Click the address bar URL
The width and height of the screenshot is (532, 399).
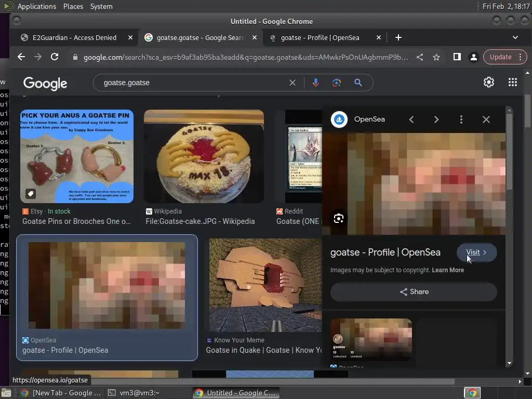coord(246,57)
